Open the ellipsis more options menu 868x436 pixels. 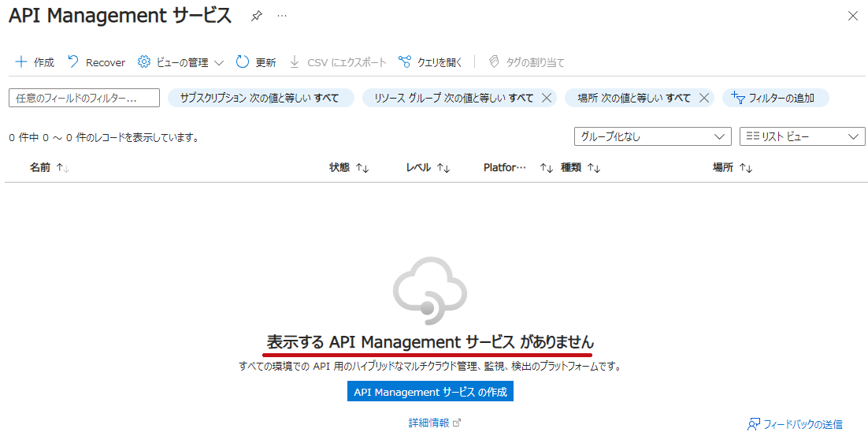click(282, 16)
